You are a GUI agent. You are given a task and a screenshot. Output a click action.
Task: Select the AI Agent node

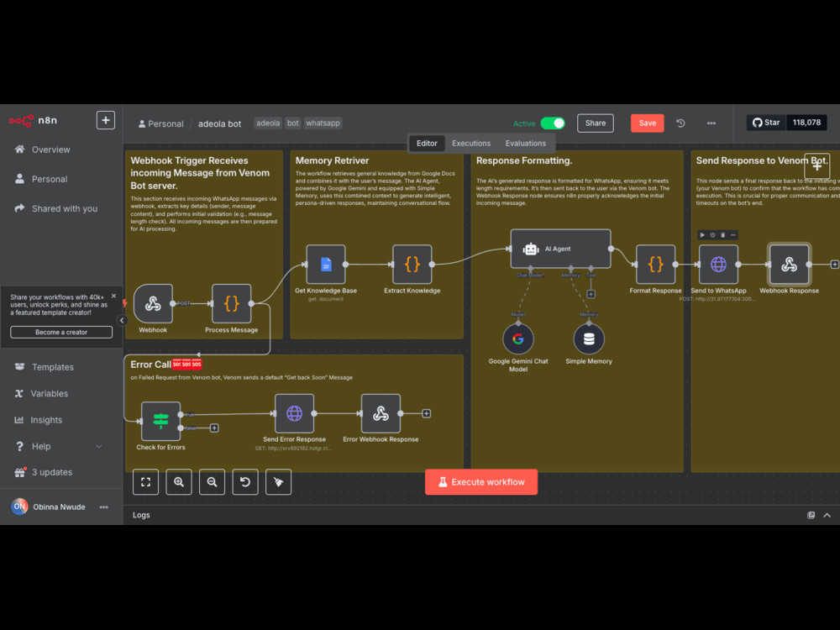coord(560,249)
